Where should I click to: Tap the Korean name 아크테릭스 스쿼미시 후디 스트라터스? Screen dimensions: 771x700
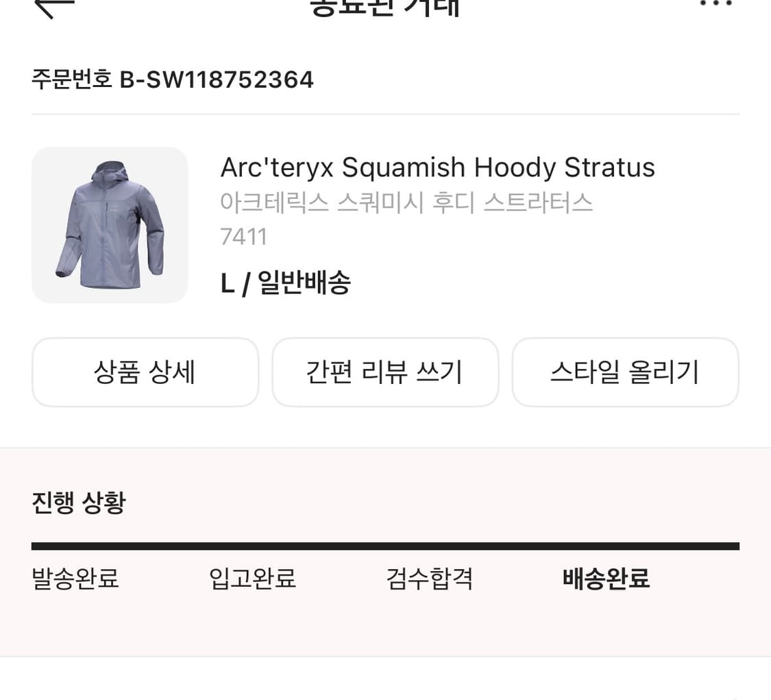coord(406,203)
